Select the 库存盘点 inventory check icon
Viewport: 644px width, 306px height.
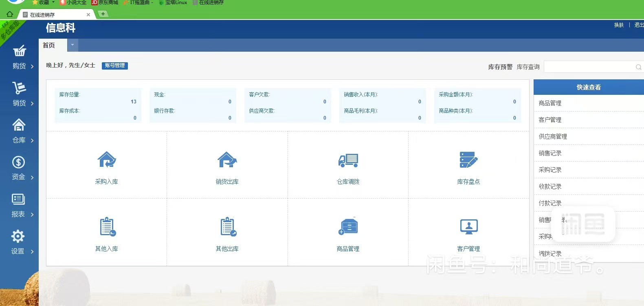tap(468, 160)
